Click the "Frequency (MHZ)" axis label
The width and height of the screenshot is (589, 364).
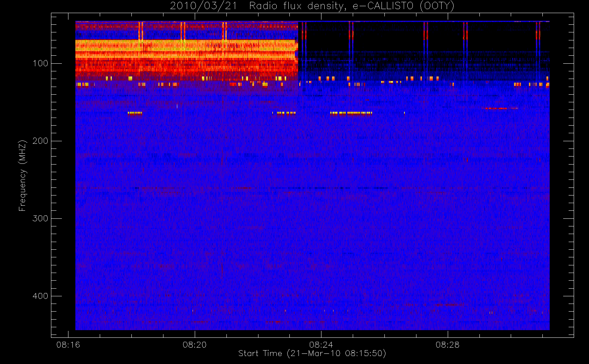[x=23, y=175]
